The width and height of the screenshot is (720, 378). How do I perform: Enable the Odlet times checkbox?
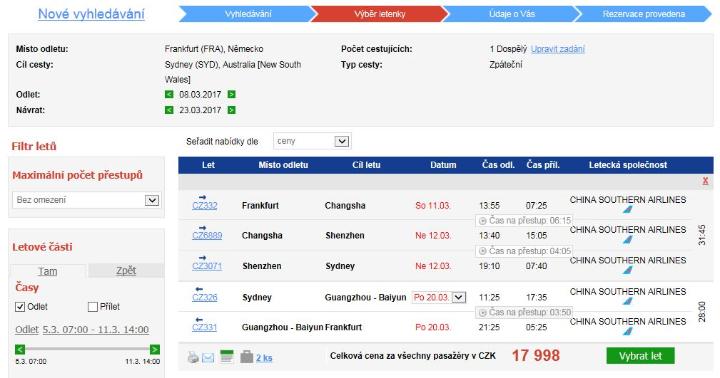coord(20,307)
